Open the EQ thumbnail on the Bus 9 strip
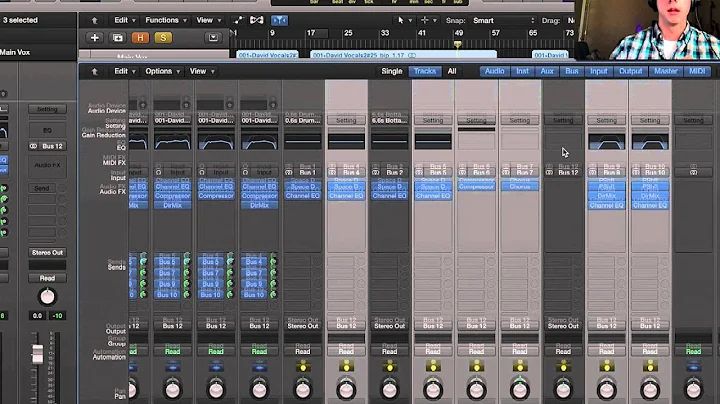720x404 pixels. (607, 141)
